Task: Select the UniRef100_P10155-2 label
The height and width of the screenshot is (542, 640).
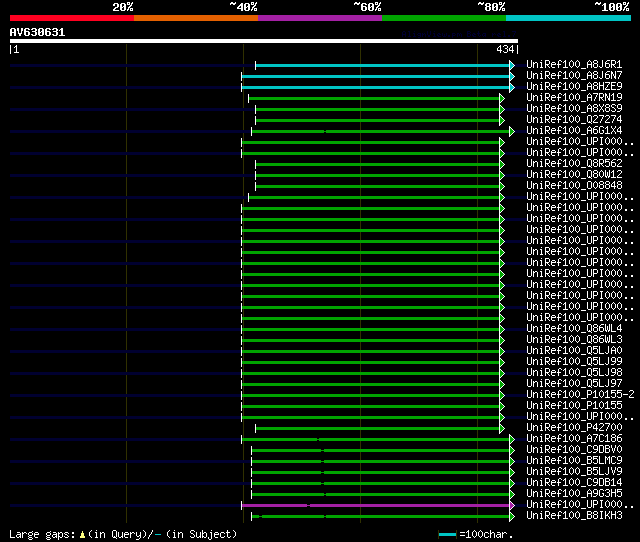Action: [580, 395]
